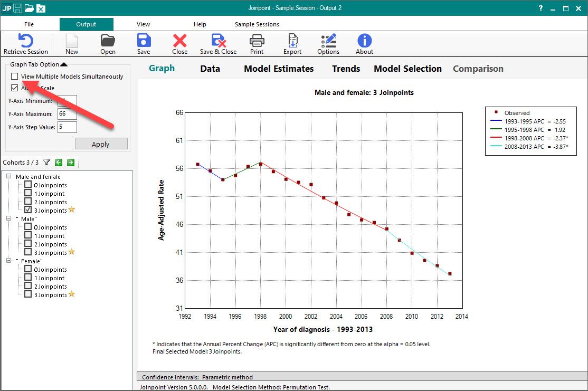Viewport: 588px width, 391px height.
Task: Export results using the Export icon
Action: click(292, 41)
